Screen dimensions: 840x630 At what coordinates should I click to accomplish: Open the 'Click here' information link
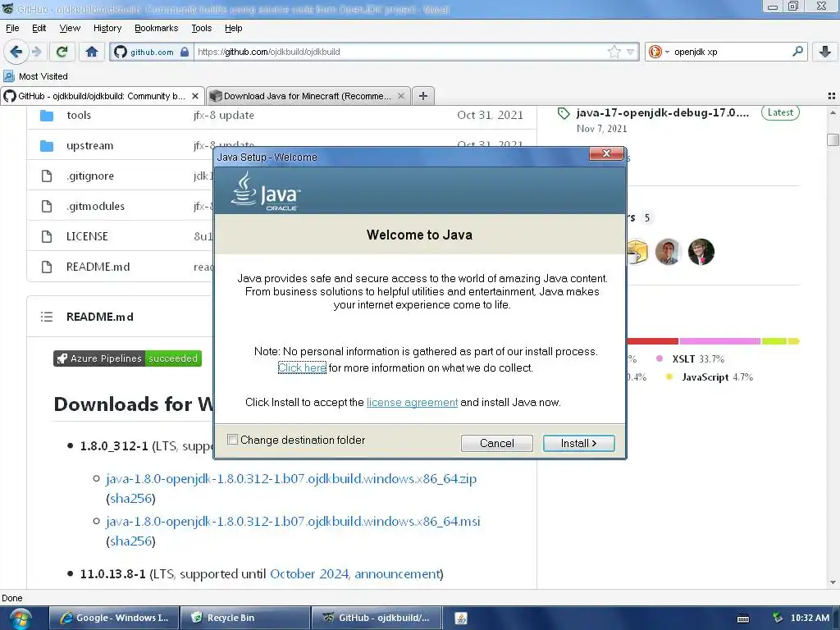click(302, 368)
